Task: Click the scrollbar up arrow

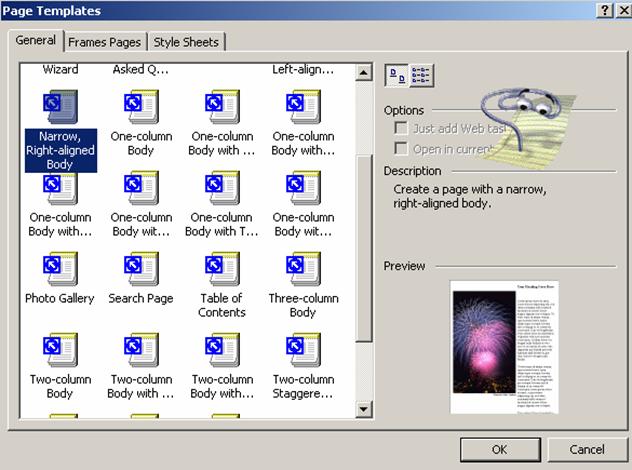Action: pos(364,70)
